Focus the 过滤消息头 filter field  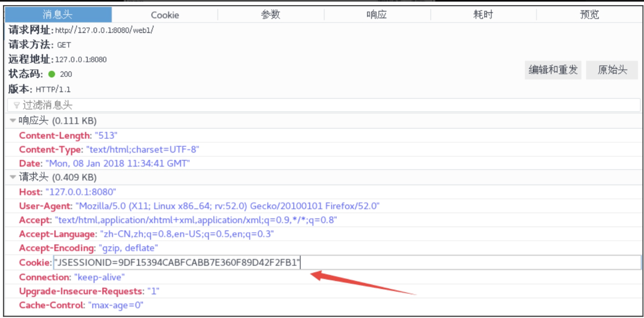[324, 105]
